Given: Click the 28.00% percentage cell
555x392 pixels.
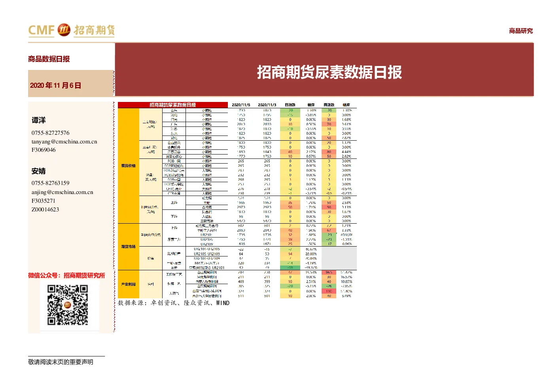Looking at the screenshot, I should pos(311,254).
